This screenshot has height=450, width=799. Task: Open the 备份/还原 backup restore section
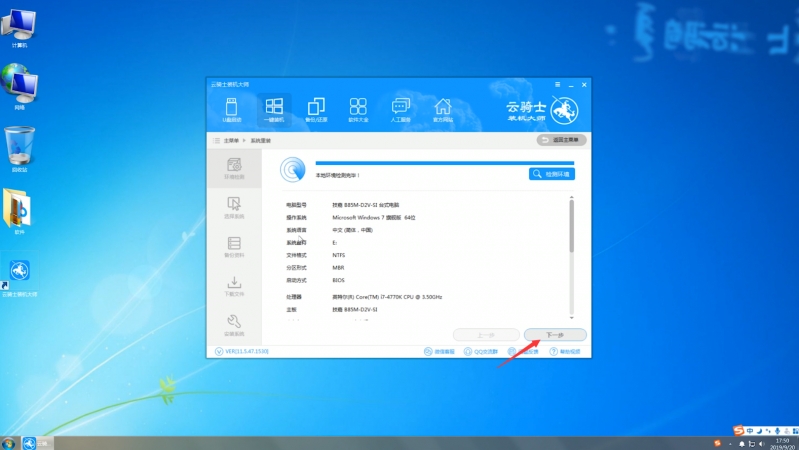[316, 110]
